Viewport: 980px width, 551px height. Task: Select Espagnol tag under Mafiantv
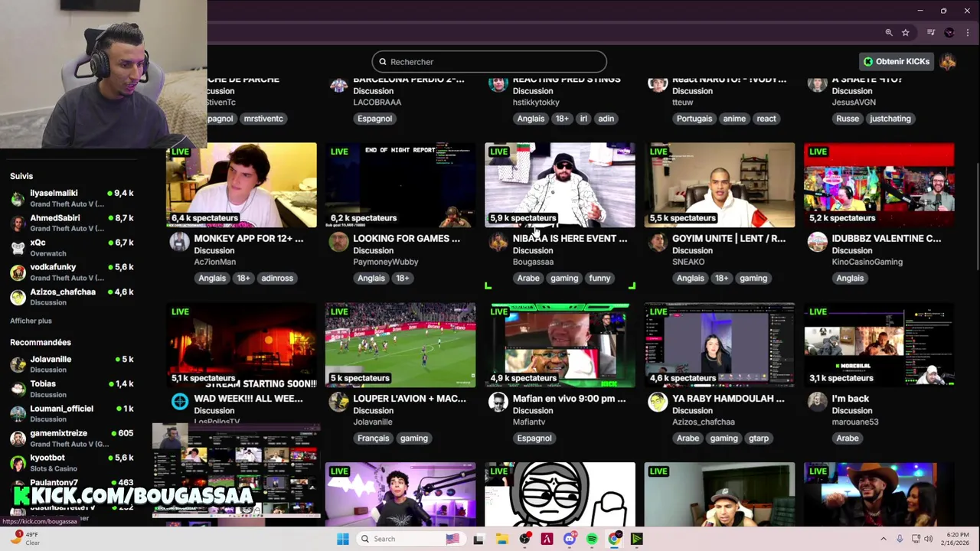pos(534,439)
